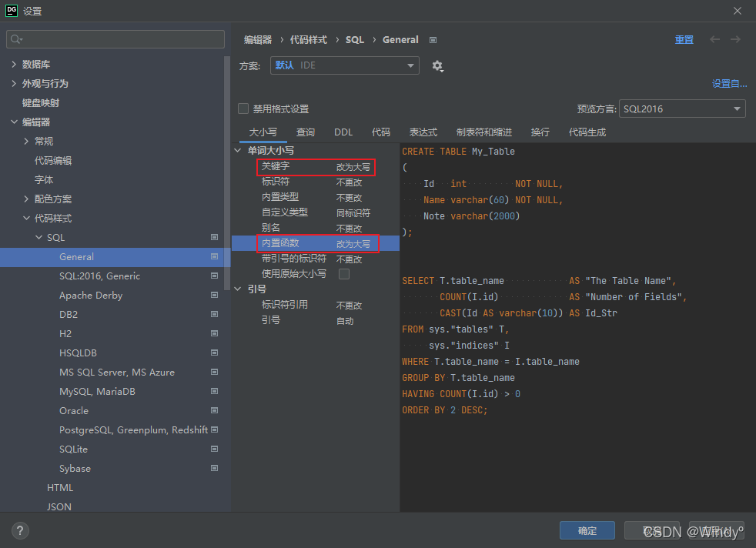The width and height of the screenshot is (756, 548).
Task: Switch to the 代码 tab
Action: coord(381,132)
